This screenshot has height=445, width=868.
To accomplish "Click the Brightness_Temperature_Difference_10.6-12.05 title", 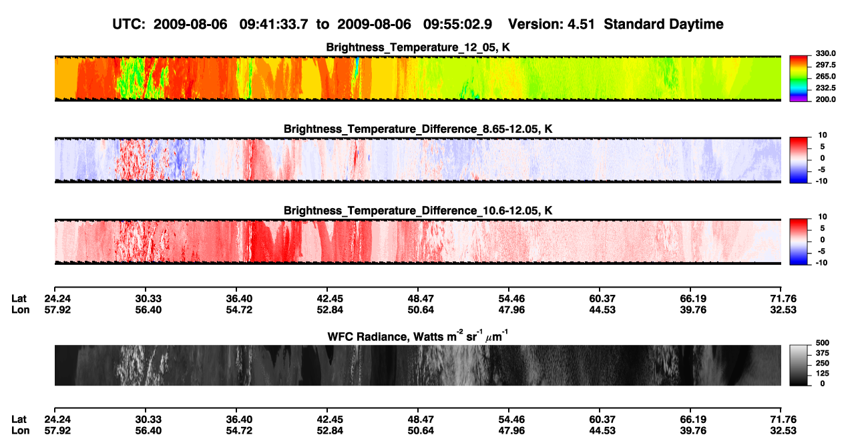I will click(418, 211).
